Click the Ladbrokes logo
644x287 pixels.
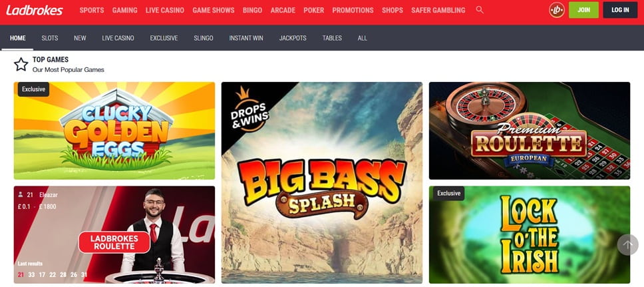click(35, 10)
